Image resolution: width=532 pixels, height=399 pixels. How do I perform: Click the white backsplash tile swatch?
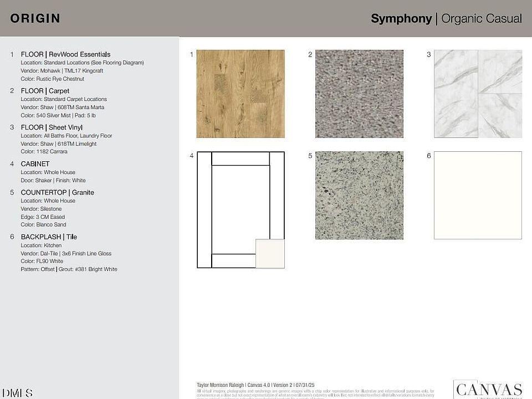[478, 195]
